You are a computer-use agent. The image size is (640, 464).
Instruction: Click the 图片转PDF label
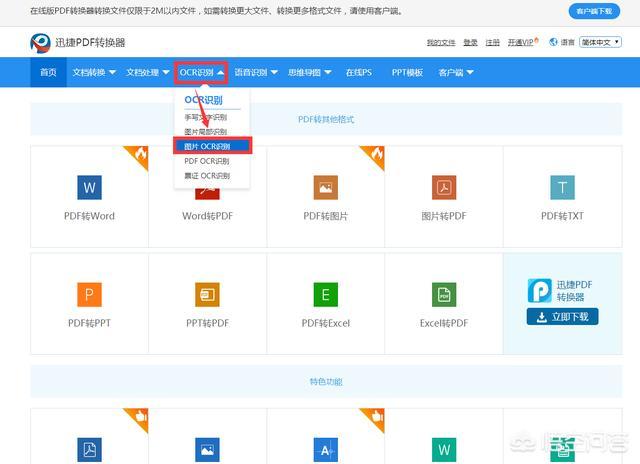click(444, 216)
